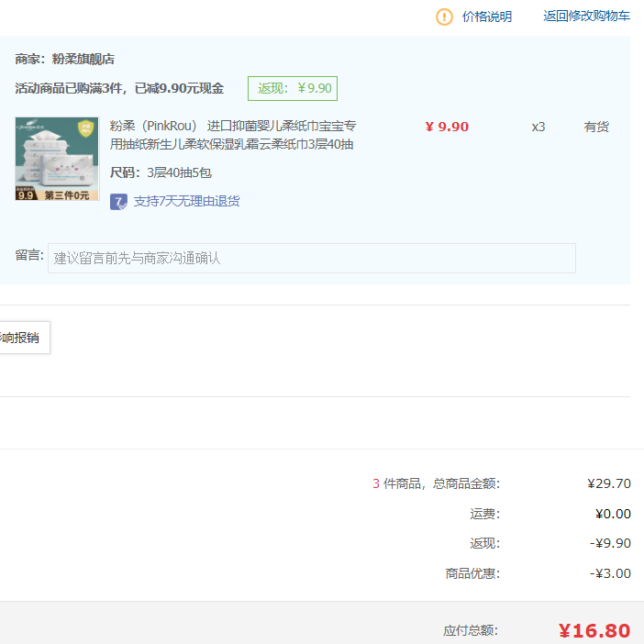The height and width of the screenshot is (644, 644).
Task: Click the x3 quantity text
Action: coord(538,127)
